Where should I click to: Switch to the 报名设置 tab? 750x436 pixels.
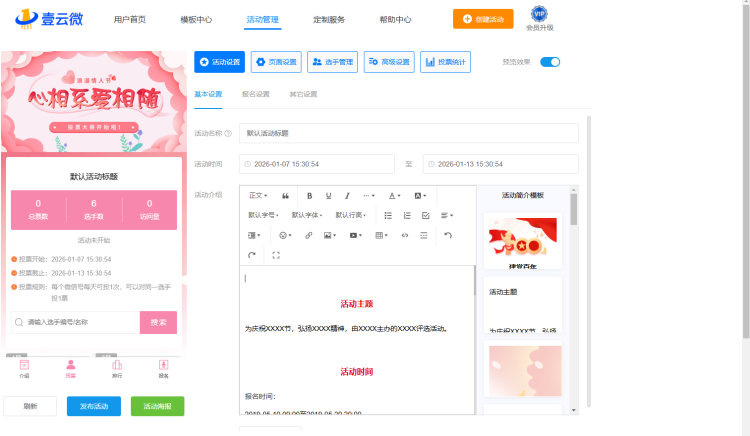pyautogui.click(x=256, y=94)
